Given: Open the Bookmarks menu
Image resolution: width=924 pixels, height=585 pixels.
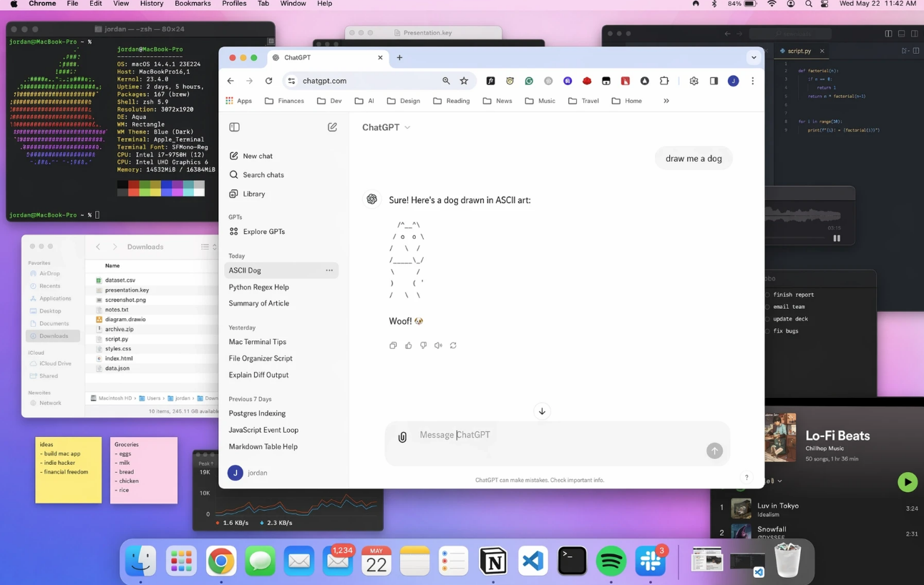Looking at the screenshot, I should coord(193,4).
